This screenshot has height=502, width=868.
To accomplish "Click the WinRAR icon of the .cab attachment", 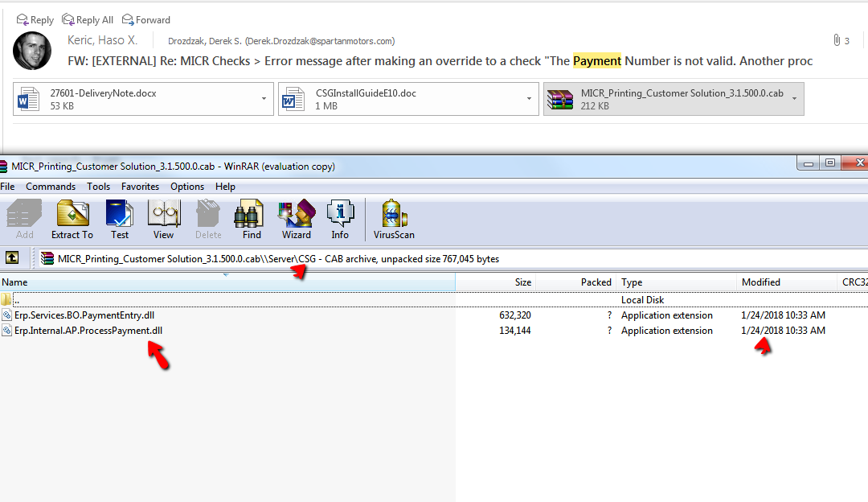I will (560, 100).
